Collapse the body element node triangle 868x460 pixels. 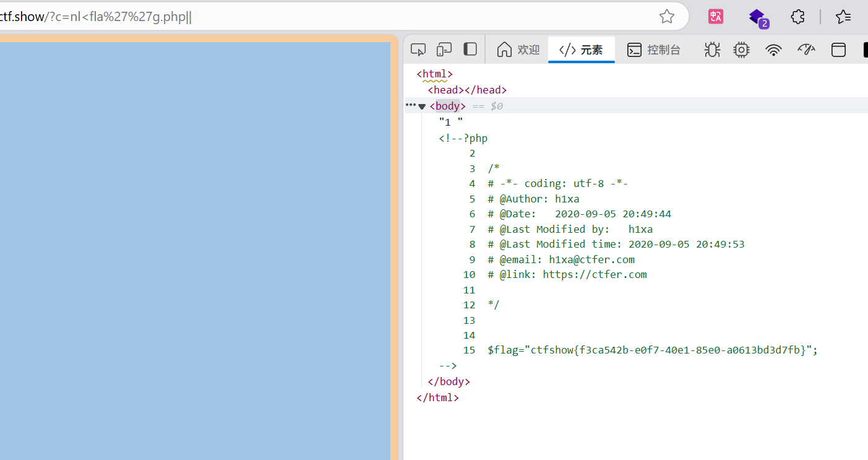tap(422, 106)
